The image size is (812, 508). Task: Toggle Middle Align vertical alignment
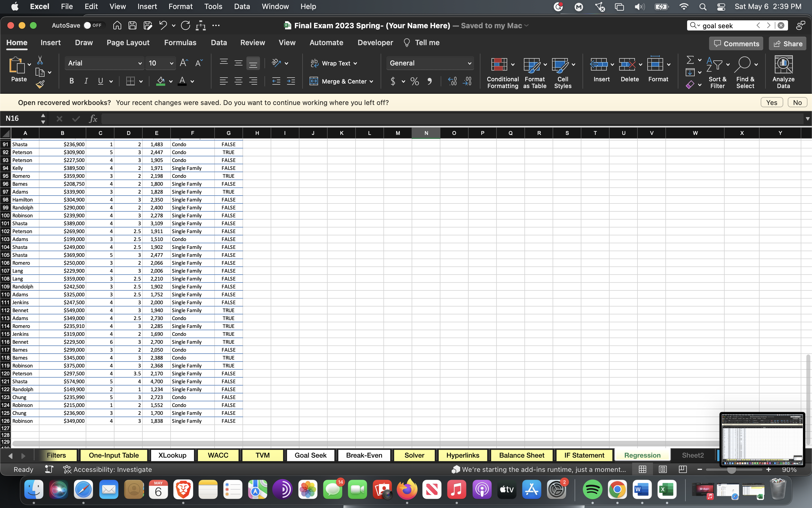(x=238, y=63)
